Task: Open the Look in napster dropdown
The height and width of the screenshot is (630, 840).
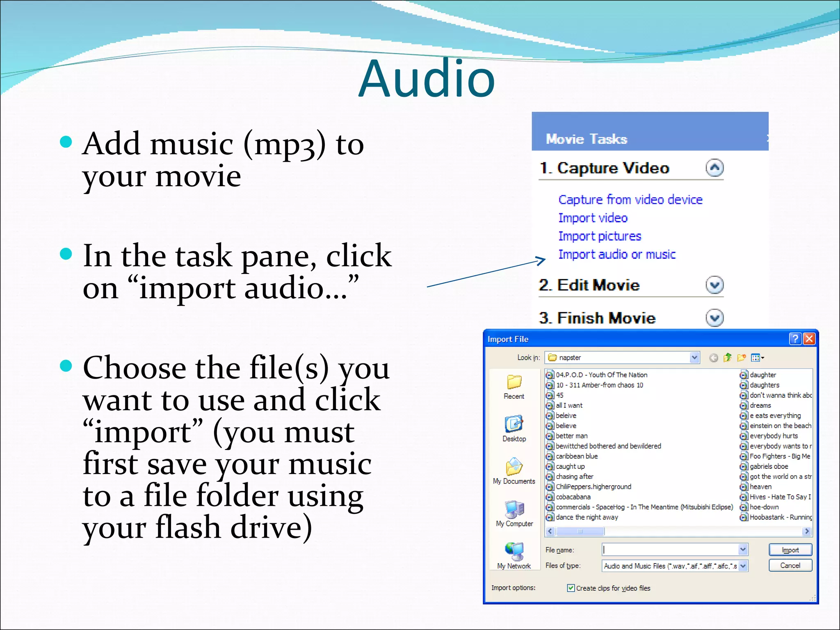Action: pyautogui.click(x=694, y=358)
